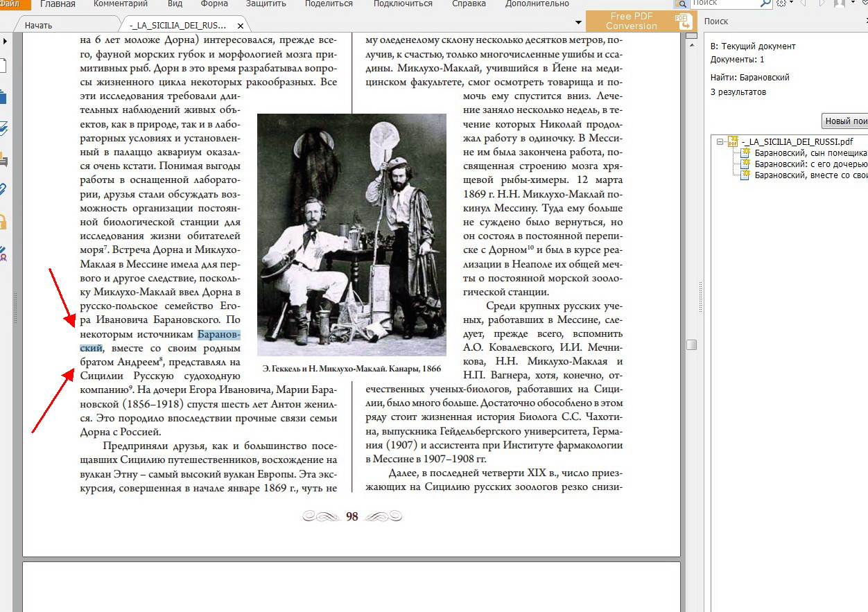Open result 'Барановский, сын помещика'
Viewport: 868px width, 612px height.
coord(810,152)
